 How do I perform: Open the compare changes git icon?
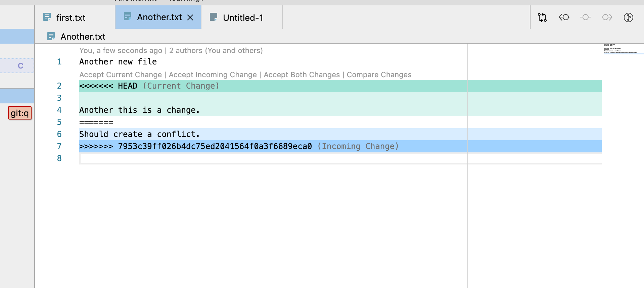[542, 17]
